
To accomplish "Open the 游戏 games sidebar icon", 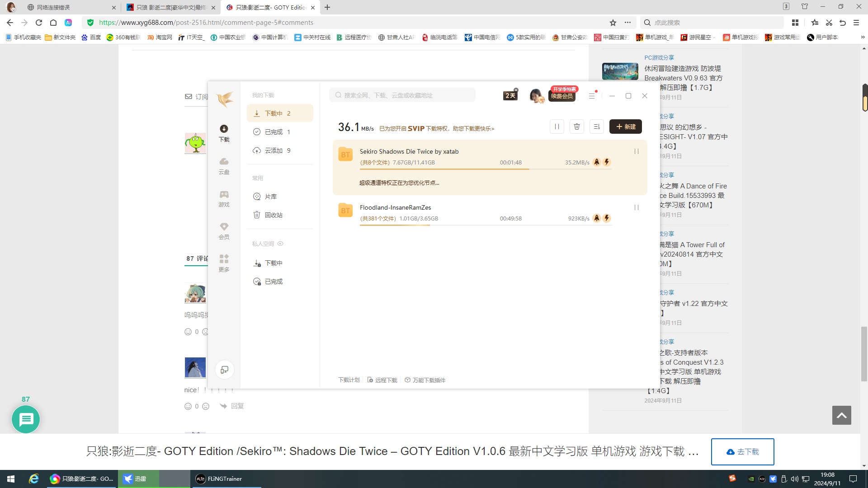I will pos(224,198).
